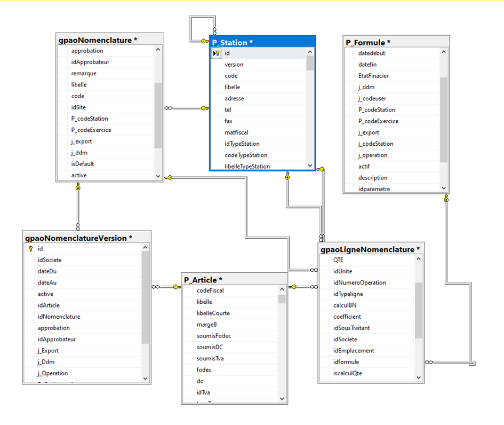Viewport: 504px width, 425px height.
Task: Click the primary key icon in P_Station id row
Action: coord(218,53)
